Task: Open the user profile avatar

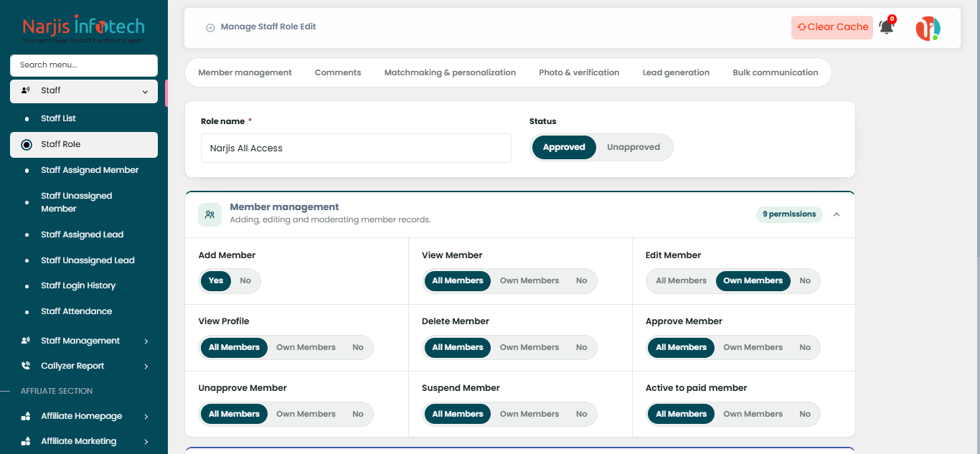Action: pos(928,29)
